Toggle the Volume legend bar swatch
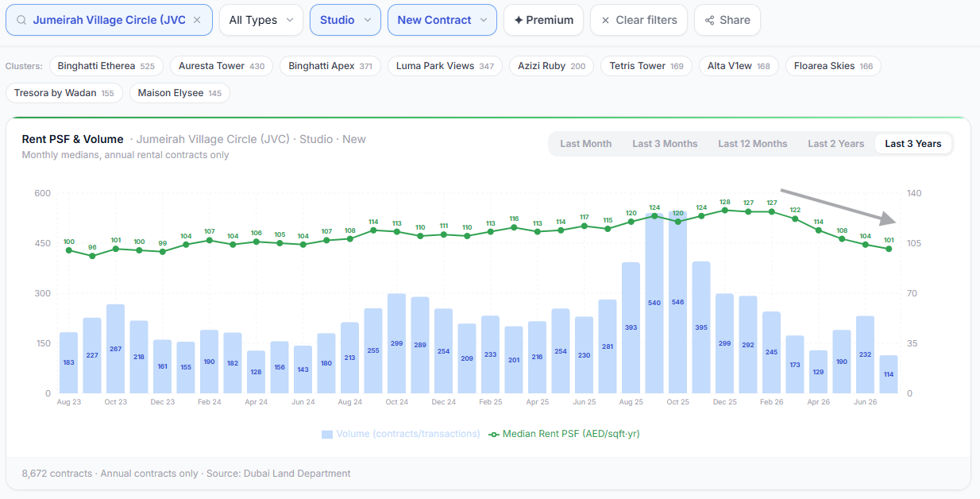Screen dimensions: 980x499 pos(327,435)
